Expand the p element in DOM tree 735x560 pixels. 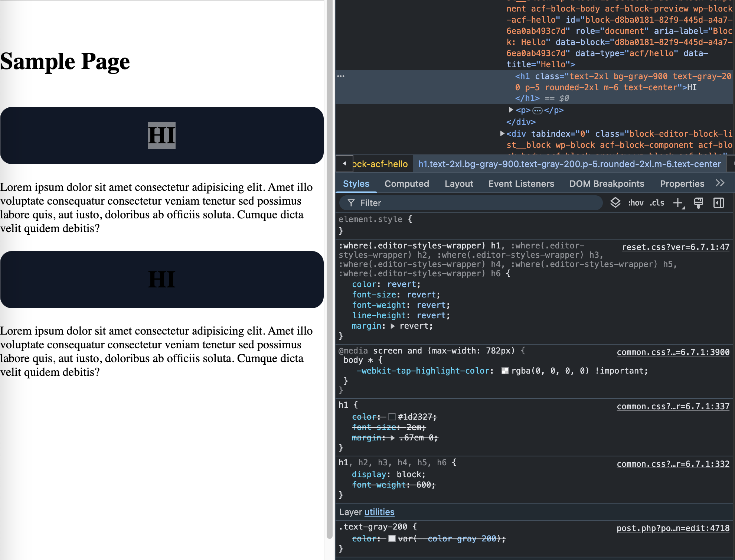[511, 110]
